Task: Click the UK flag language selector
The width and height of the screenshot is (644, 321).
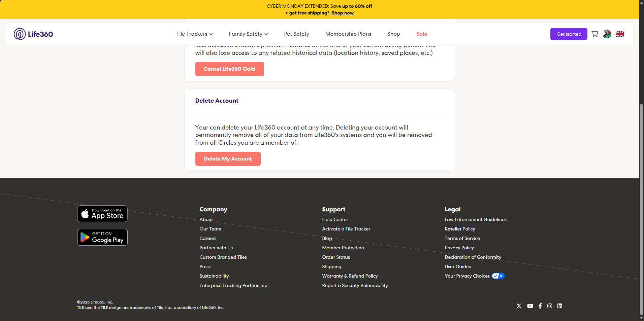Action: pos(620,34)
